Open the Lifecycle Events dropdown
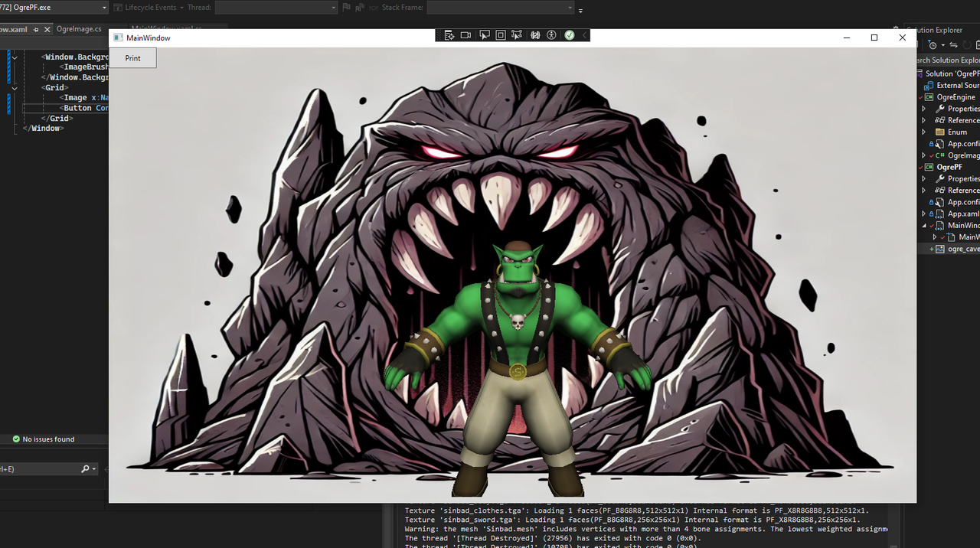The width and height of the screenshot is (980, 548). tap(150, 7)
